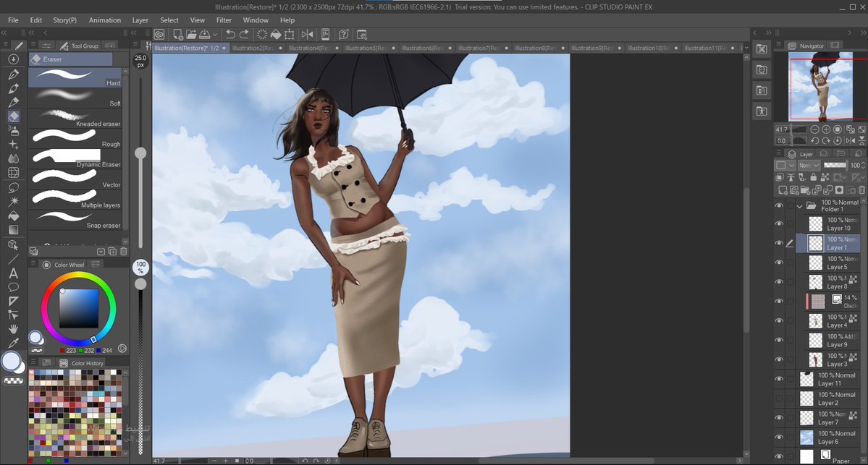Viewport: 868px width, 465px height.
Task: Click the Undo arrow in command bar
Action: (x=230, y=34)
